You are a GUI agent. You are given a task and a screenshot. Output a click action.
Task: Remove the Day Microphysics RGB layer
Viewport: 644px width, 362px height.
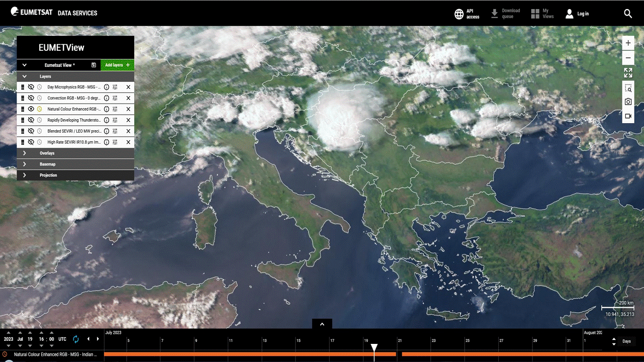coord(128,87)
